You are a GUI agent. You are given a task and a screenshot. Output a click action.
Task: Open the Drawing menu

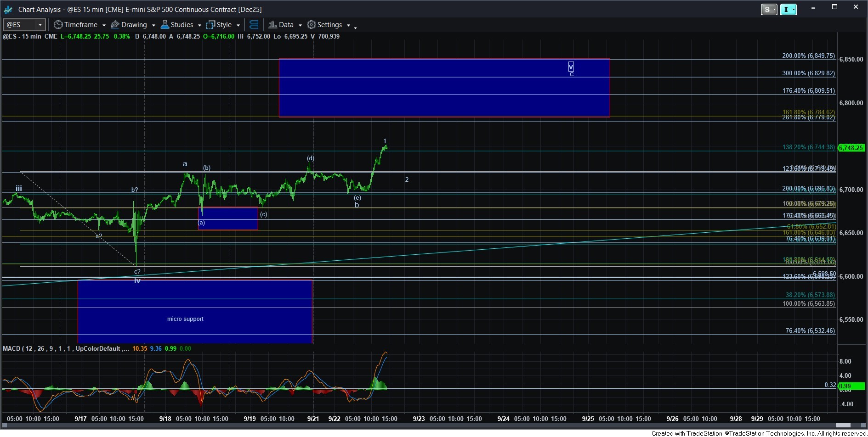(134, 25)
